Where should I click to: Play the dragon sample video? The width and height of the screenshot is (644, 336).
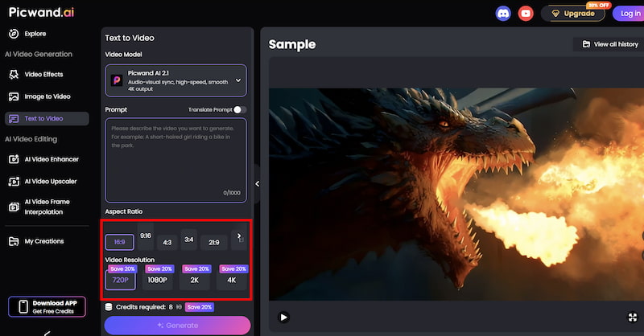283,318
